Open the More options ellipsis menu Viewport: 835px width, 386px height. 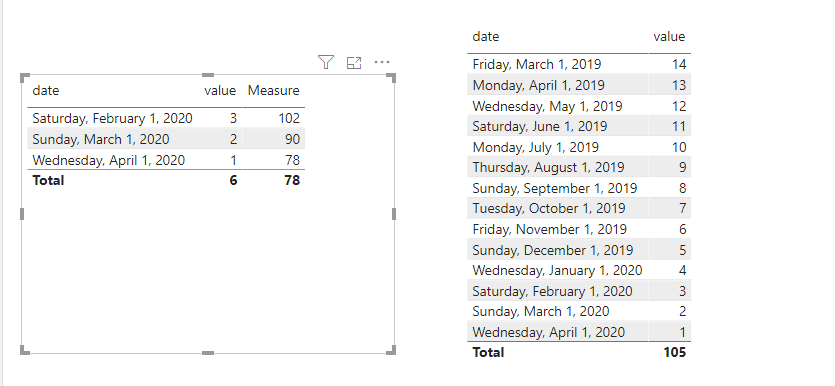click(382, 62)
